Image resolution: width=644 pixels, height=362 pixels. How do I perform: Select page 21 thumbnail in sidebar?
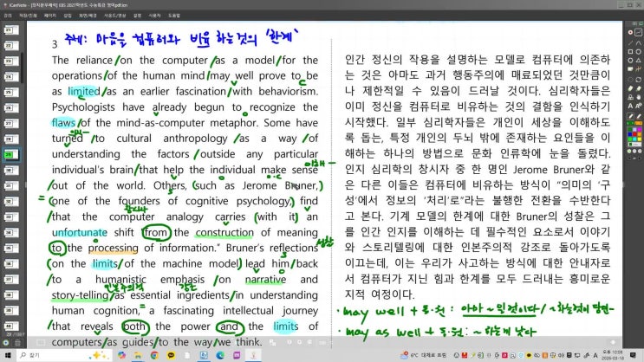(x=10, y=29)
